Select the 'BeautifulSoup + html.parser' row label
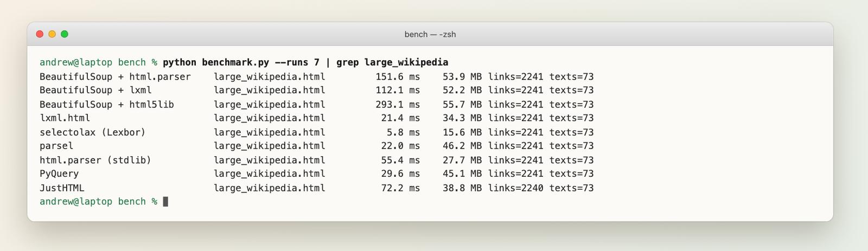 [x=115, y=76]
